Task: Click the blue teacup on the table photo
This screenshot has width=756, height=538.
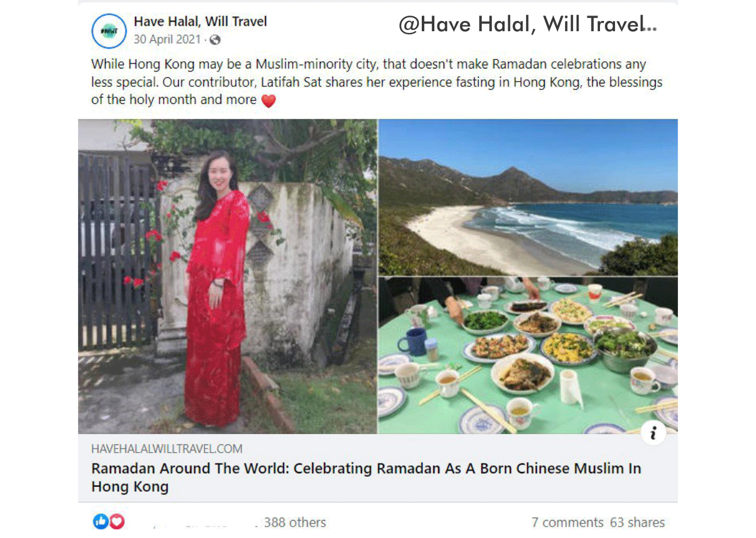Action: pos(412,341)
